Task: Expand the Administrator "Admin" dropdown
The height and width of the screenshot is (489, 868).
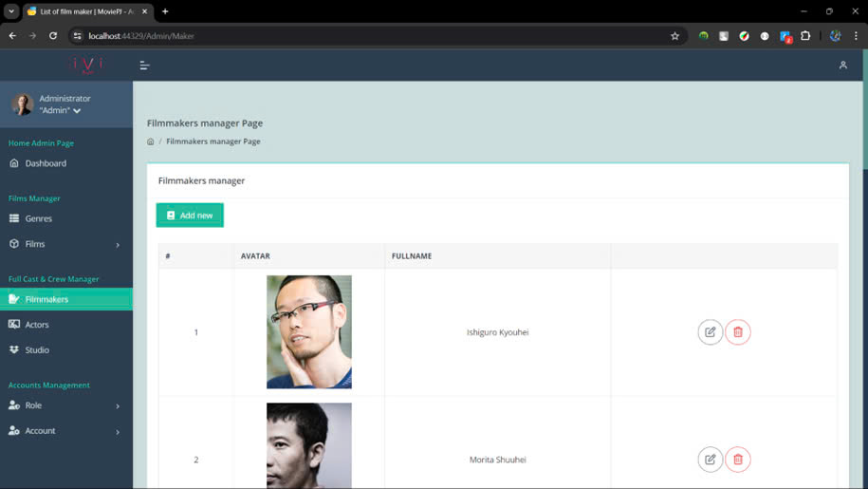Action: [77, 111]
